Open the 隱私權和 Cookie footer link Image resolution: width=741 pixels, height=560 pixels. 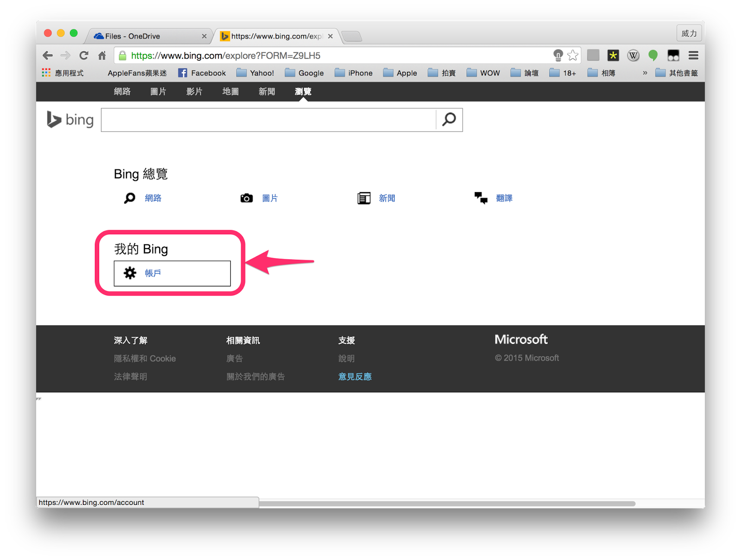[145, 359]
